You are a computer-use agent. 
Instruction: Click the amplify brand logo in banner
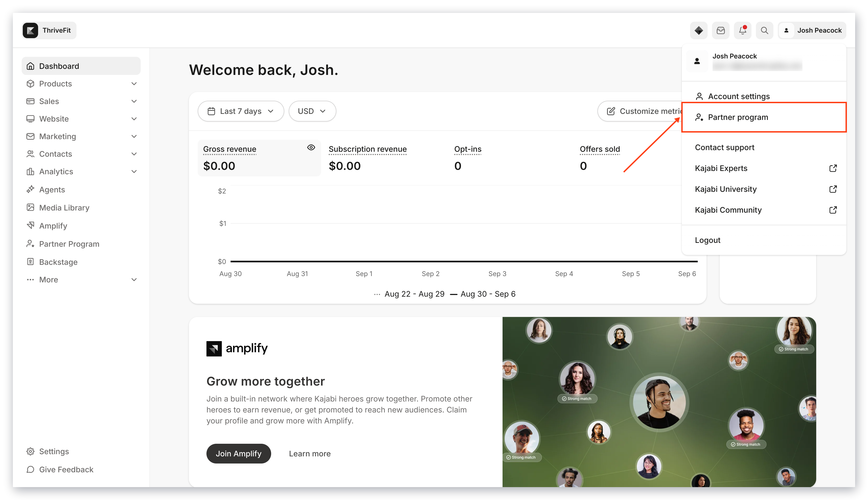point(237,348)
